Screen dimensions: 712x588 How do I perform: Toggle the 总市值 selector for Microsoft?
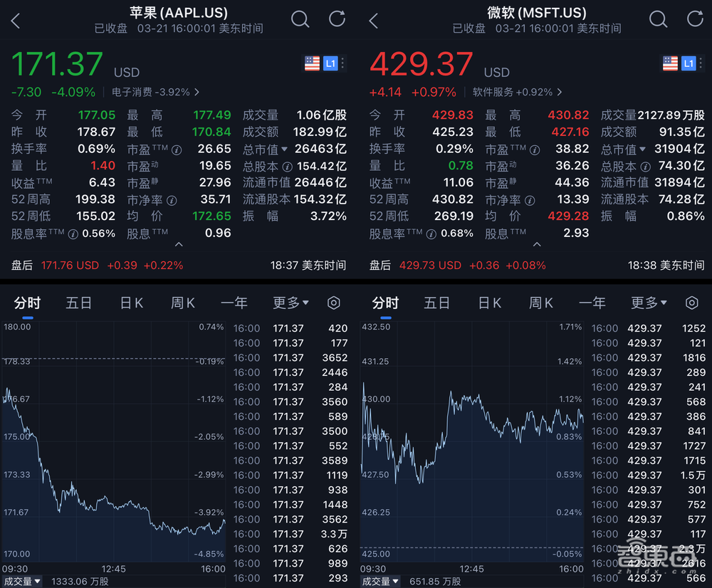tap(623, 149)
